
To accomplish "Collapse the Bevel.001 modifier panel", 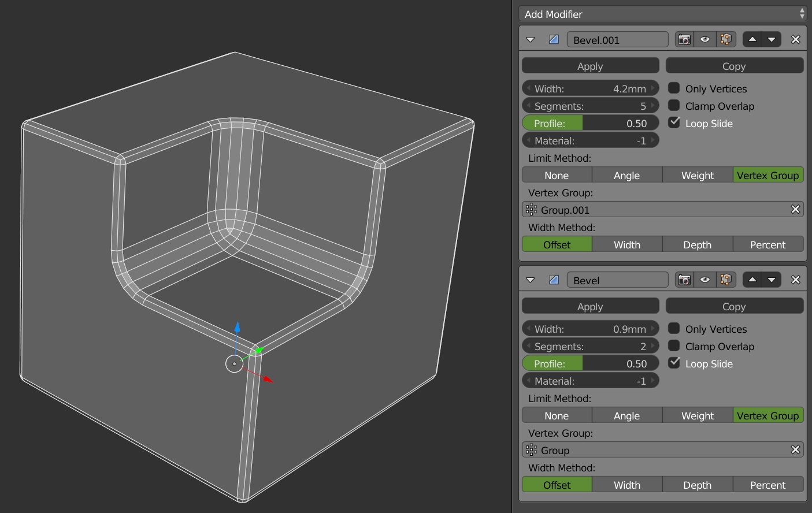I will coord(531,40).
